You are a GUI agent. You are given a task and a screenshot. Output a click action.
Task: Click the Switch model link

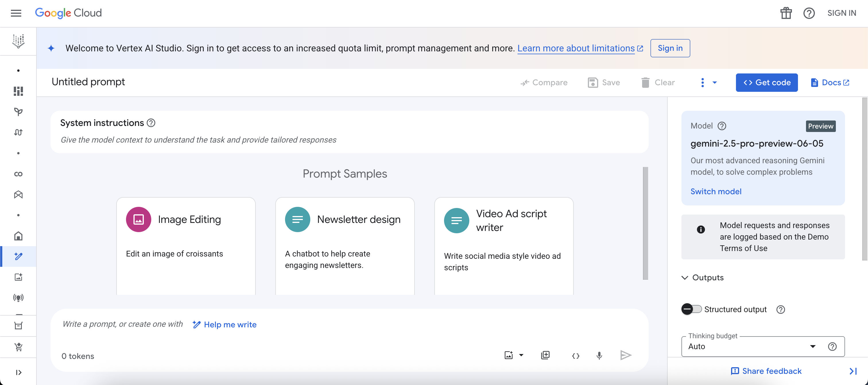[716, 191]
